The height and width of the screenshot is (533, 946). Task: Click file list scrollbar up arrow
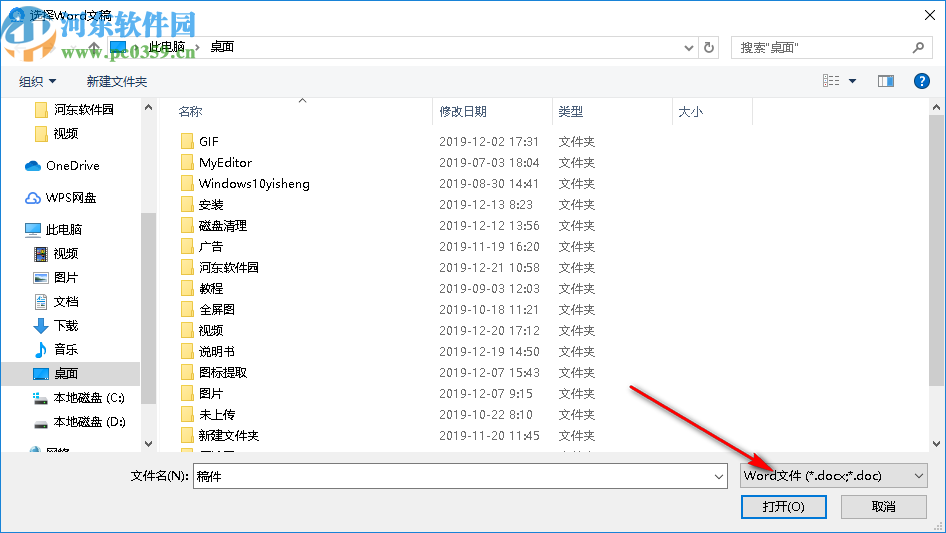[936, 107]
